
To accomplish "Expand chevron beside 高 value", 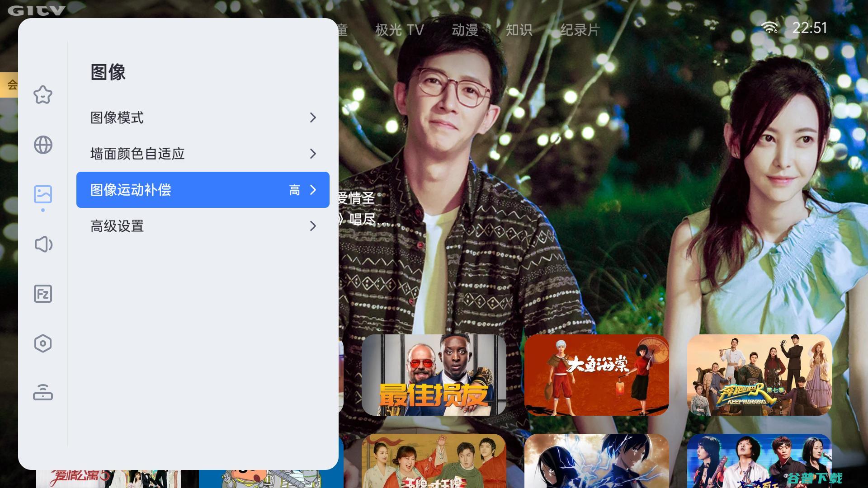I will click(313, 190).
